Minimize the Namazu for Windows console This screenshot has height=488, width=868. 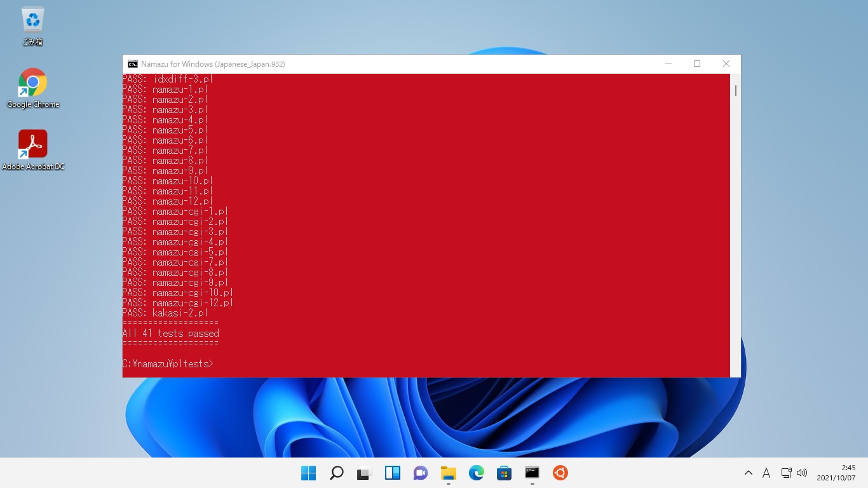[x=668, y=64]
